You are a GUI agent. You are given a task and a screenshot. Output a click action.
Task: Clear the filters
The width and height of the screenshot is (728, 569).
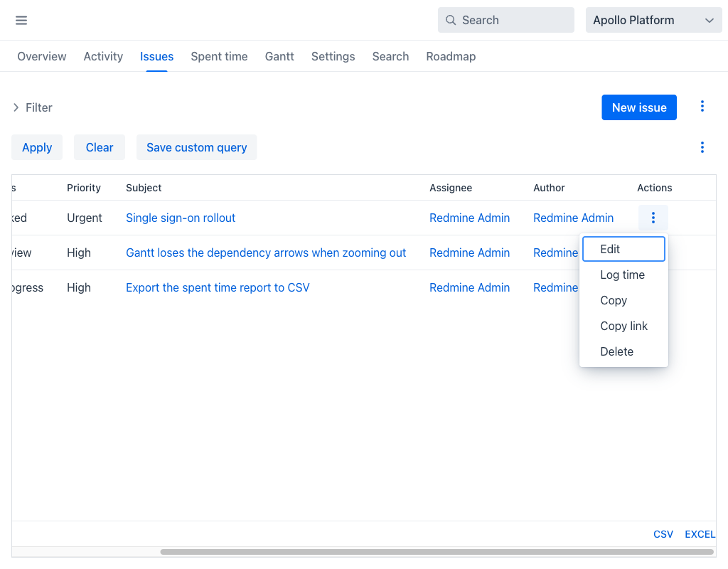point(100,147)
